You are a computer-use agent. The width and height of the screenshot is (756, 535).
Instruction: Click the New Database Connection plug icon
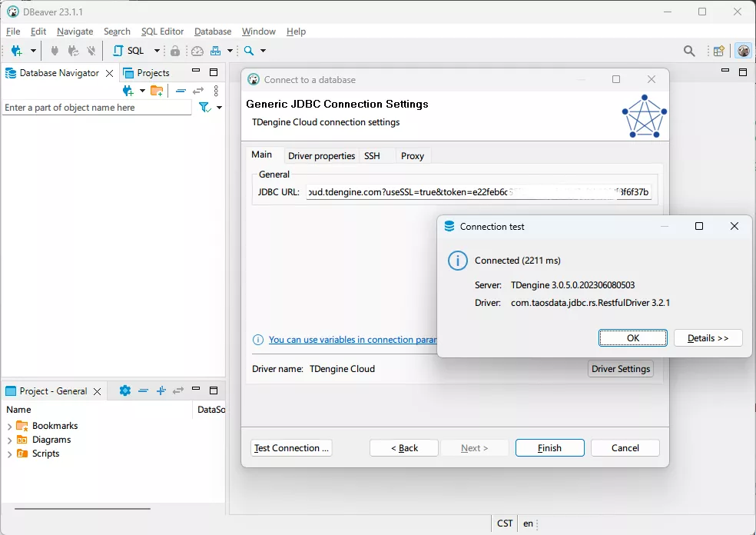point(17,51)
